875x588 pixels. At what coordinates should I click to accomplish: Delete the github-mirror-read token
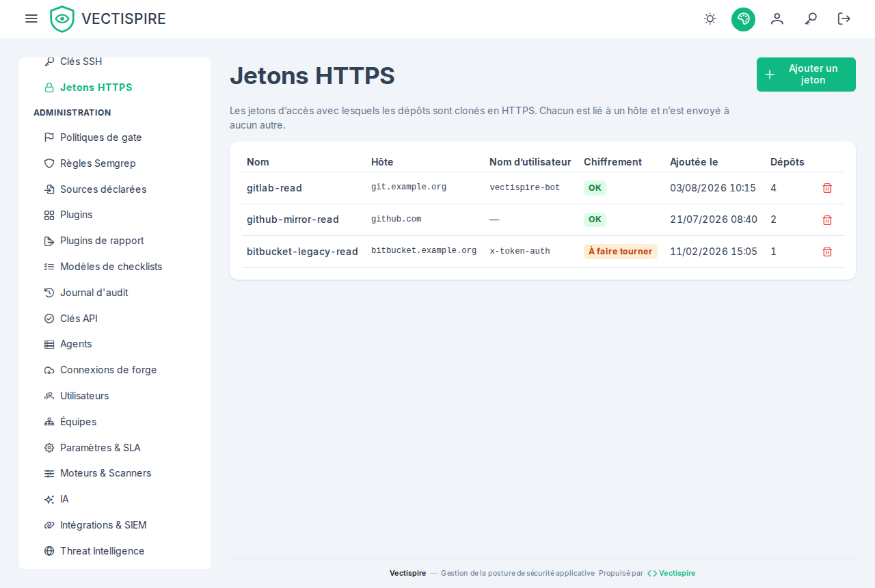[827, 220]
